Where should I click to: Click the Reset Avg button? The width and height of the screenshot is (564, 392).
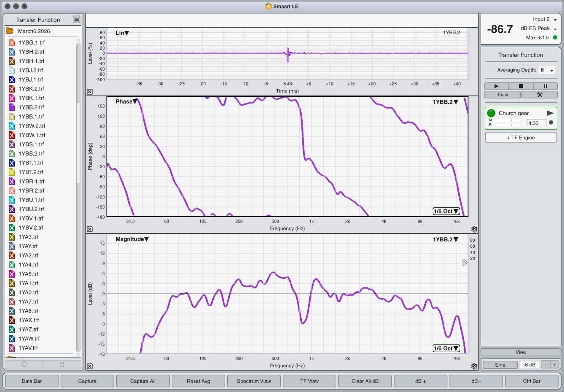click(x=198, y=381)
